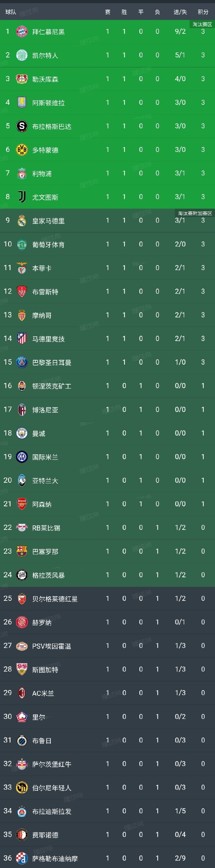Select the 积分 column header

pos(203,12)
